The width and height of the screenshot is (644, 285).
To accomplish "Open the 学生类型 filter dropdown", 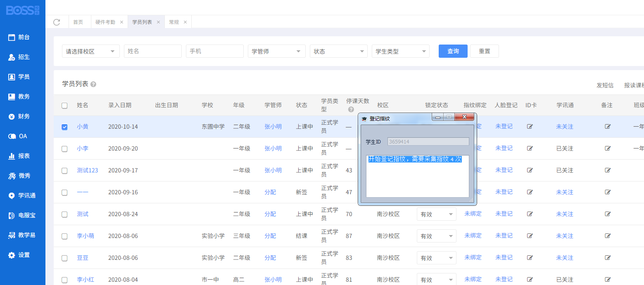I will point(401,51).
